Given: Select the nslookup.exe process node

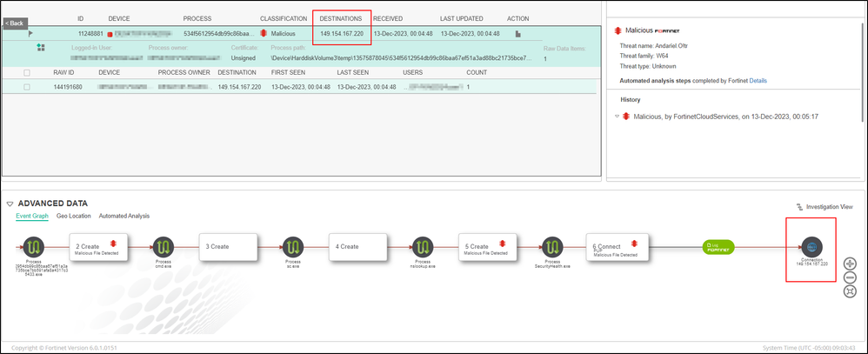Looking at the screenshot, I should pos(423,245).
